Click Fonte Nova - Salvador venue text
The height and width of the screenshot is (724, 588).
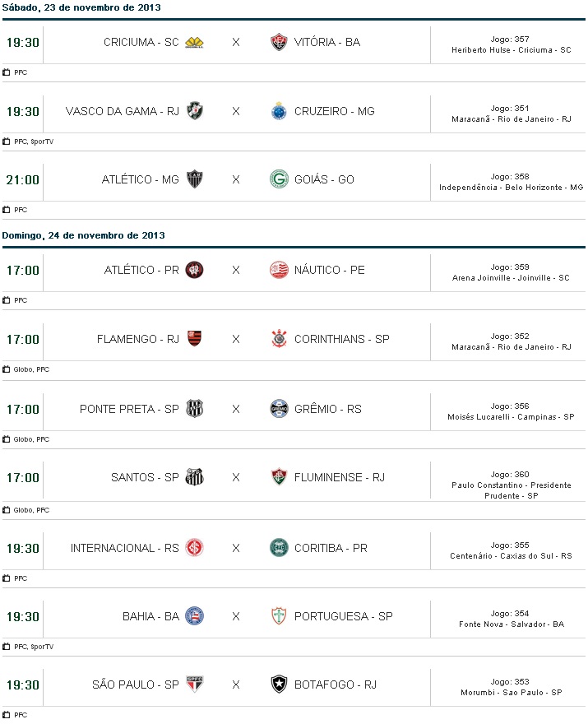(x=511, y=624)
